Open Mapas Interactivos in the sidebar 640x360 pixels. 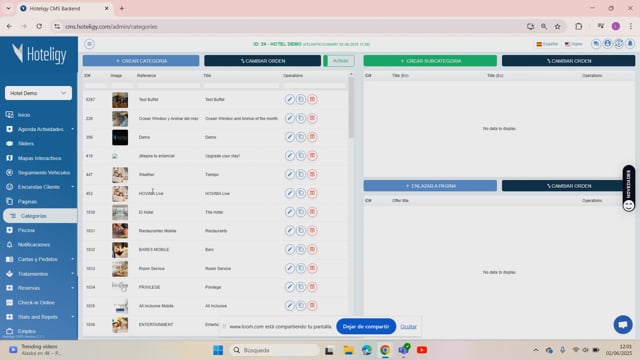click(x=39, y=158)
